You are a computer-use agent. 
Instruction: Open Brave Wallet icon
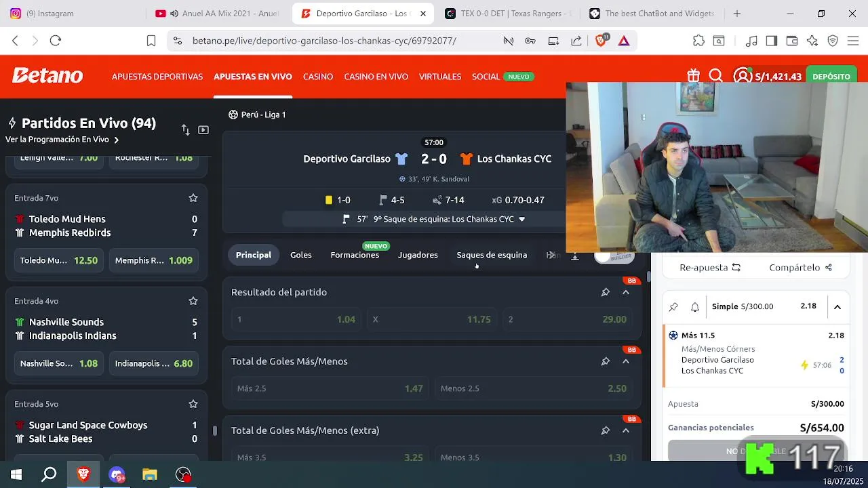coord(792,41)
